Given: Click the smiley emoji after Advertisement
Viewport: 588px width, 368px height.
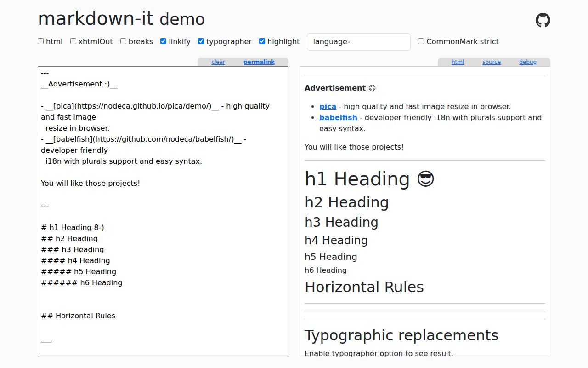Looking at the screenshot, I should coord(372,88).
